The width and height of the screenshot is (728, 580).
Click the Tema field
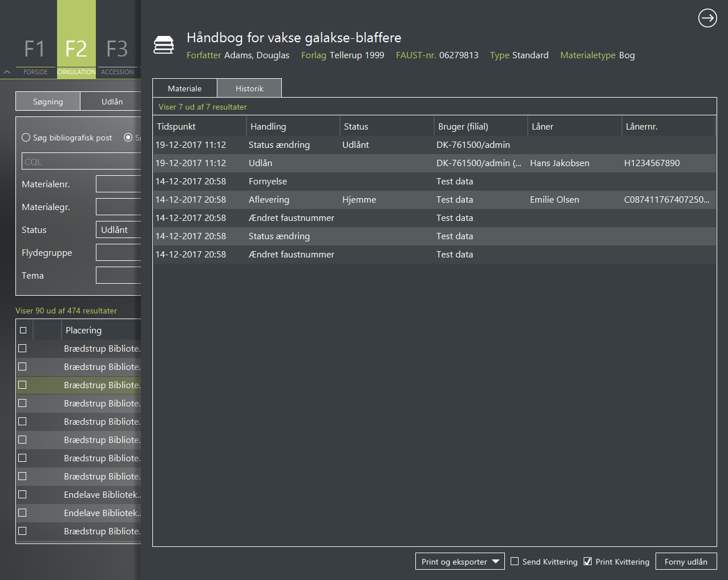click(118, 275)
